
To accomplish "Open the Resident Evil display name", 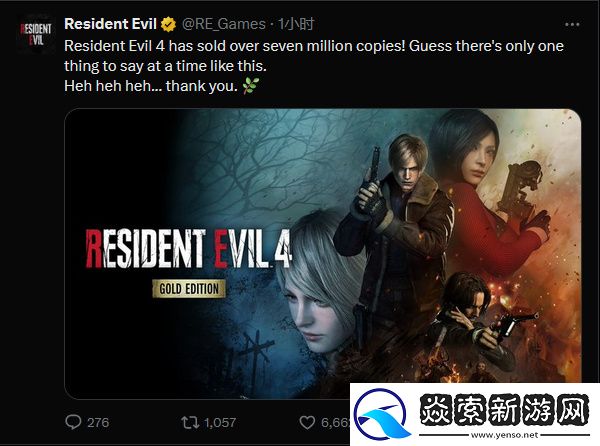I will tap(111, 24).
